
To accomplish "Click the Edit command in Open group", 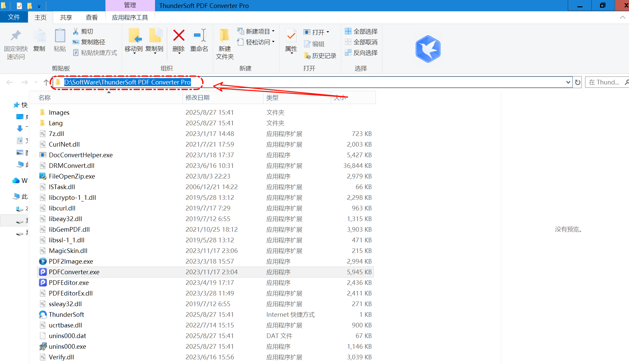I will (314, 44).
